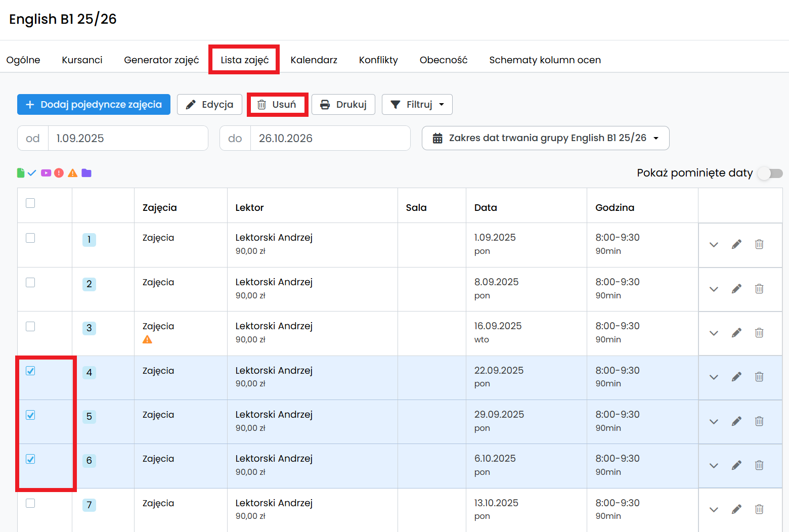Screen dimensions: 789x532
Task: Open the Zakres dat trwania grupy dropdown
Action: pos(545,138)
